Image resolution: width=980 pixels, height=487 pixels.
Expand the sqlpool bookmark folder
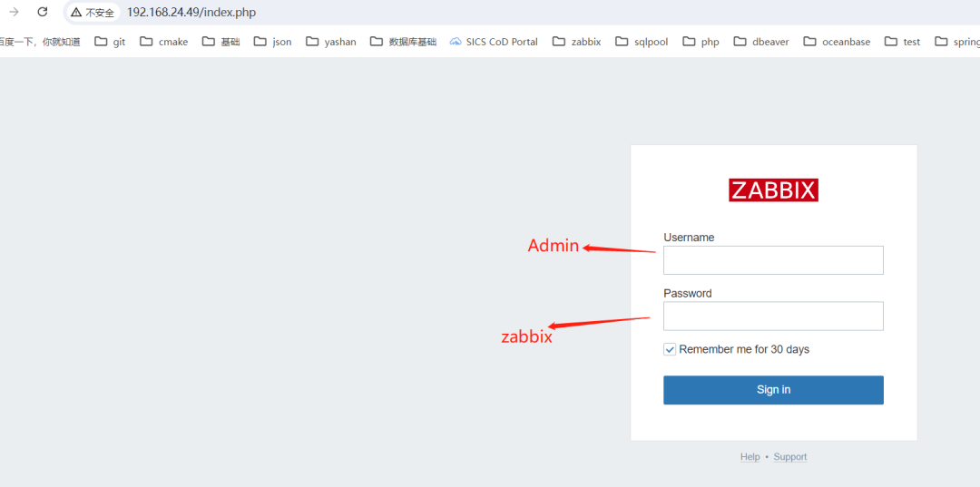(x=642, y=42)
